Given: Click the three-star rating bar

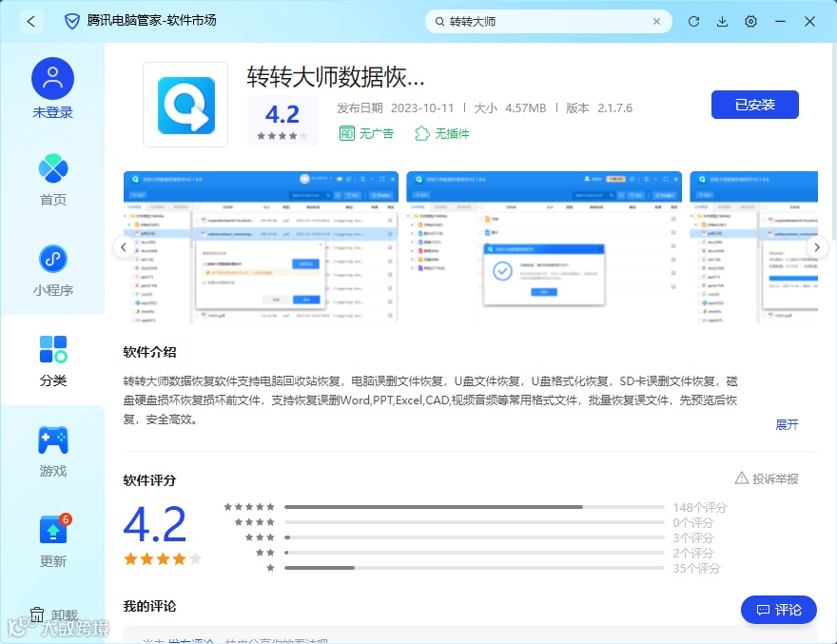Looking at the screenshot, I should [x=474, y=537].
